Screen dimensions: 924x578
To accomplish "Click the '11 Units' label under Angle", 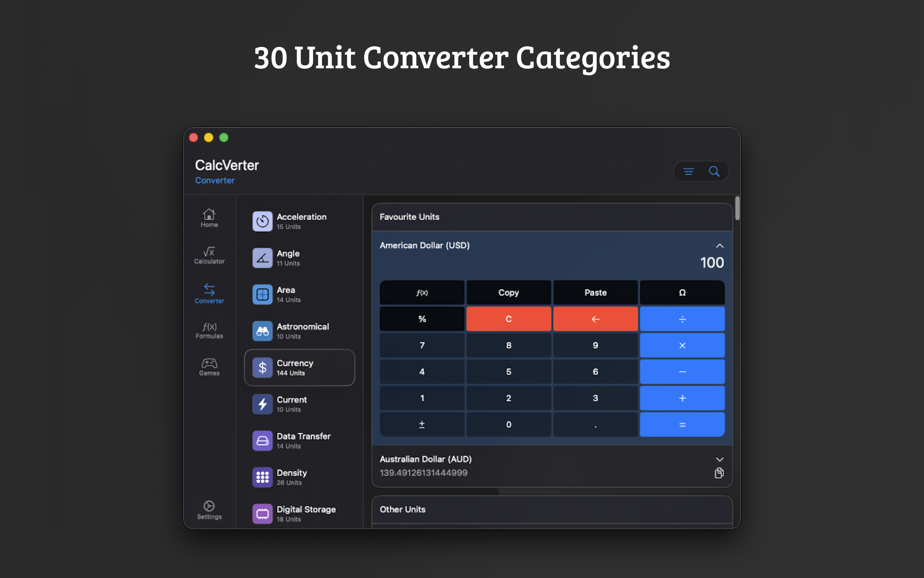I will pos(288,263).
